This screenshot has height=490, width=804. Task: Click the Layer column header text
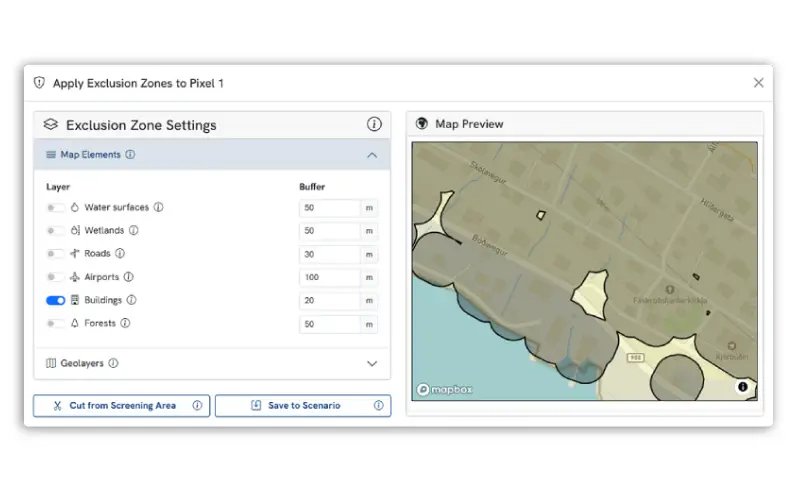[x=58, y=187]
